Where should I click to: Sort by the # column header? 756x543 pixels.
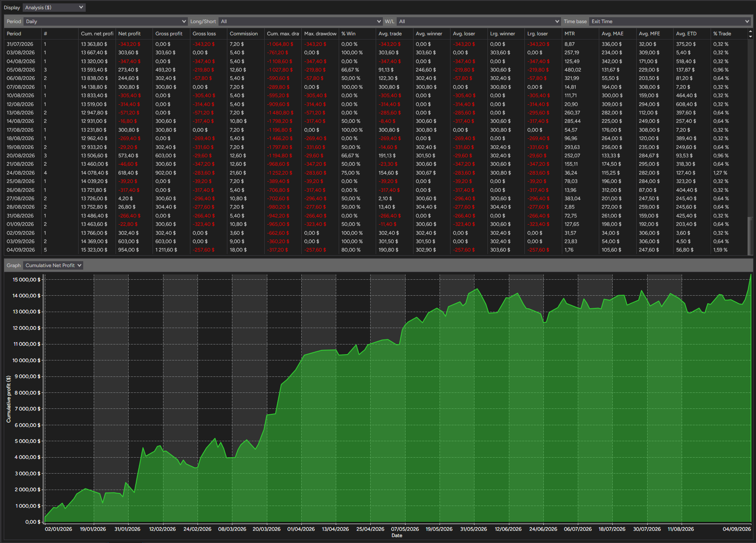pyautogui.click(x=60, y=34)
